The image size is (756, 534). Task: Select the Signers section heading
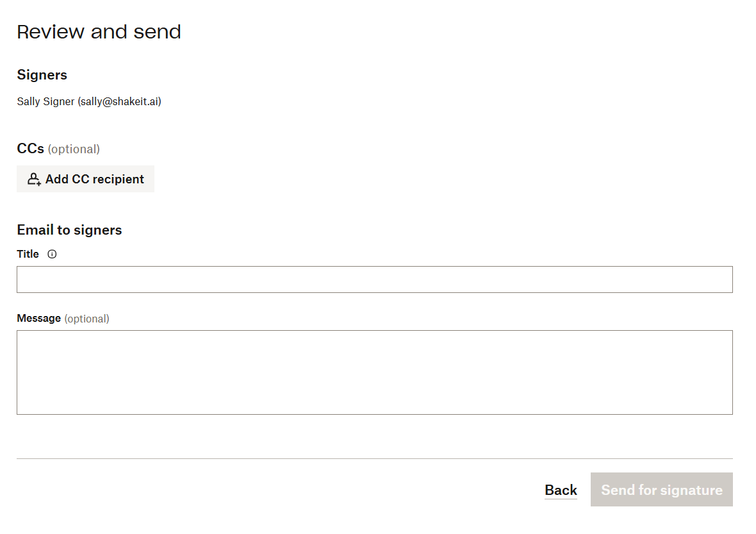click(x=42, y=75)
